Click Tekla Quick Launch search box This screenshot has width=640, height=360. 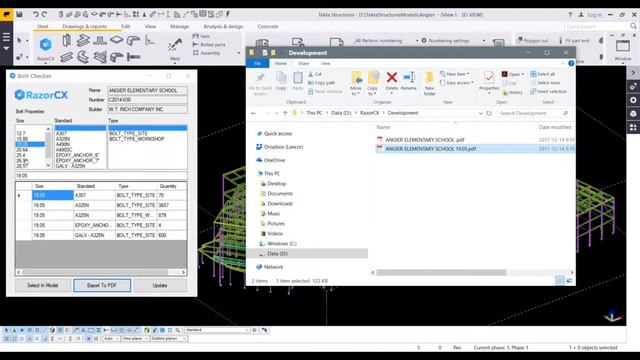pos(601,26)
